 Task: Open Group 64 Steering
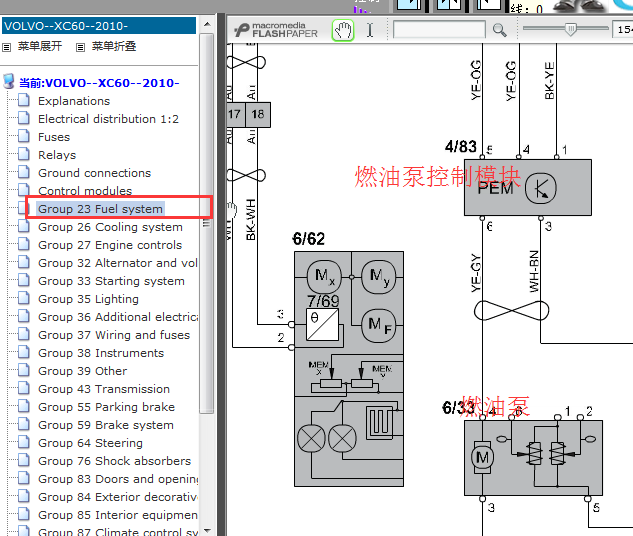pyautogui.click(x=90, y=443)
